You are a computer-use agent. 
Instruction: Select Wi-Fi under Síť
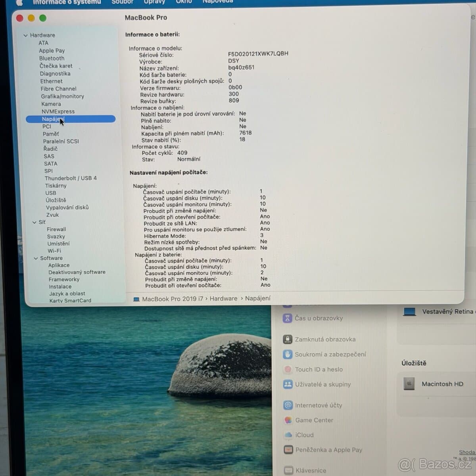(x=54, y=251)
